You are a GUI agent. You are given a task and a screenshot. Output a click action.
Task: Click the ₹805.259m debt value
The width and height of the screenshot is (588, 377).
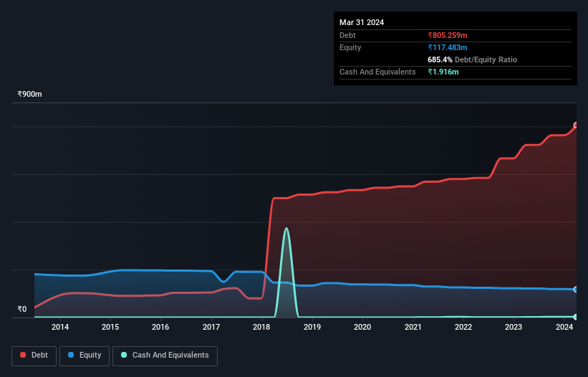pyautogui.click(x=448, y=35)
